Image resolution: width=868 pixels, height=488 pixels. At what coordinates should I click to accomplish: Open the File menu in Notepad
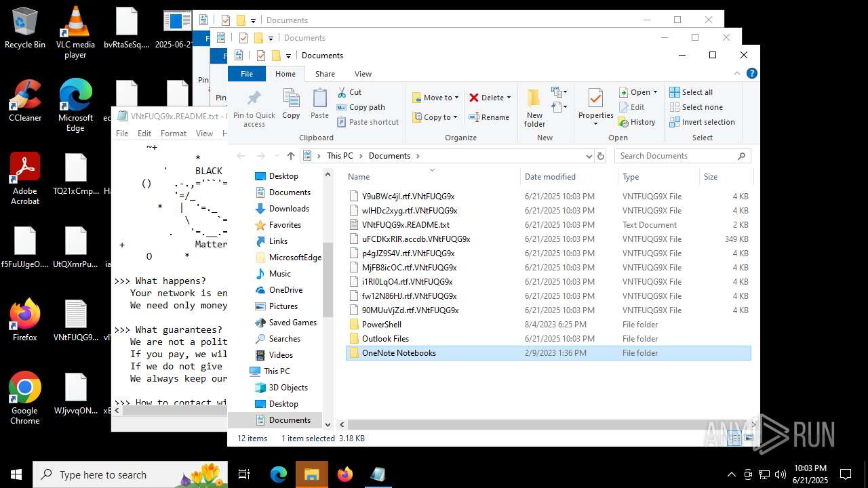click(122, 134)
